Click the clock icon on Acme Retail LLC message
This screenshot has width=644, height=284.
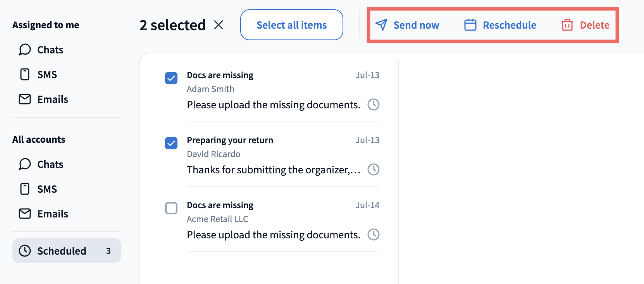tap(374, 234)
